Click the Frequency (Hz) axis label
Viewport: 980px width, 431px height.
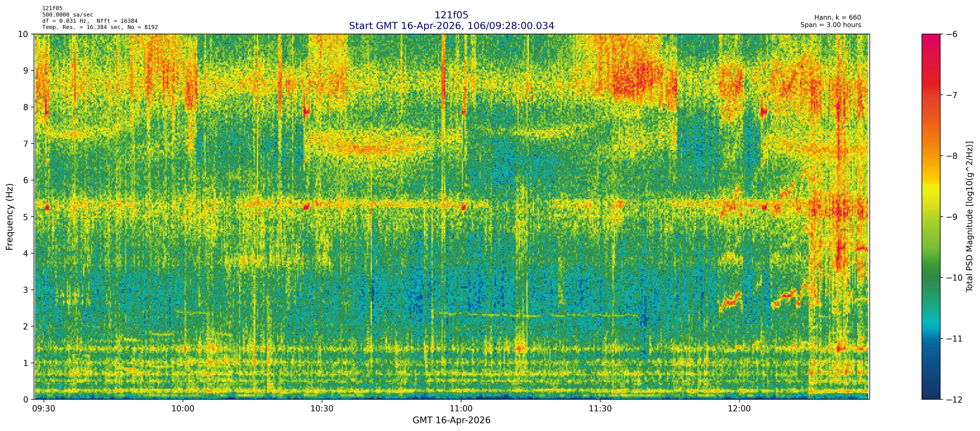click(10, 217)
